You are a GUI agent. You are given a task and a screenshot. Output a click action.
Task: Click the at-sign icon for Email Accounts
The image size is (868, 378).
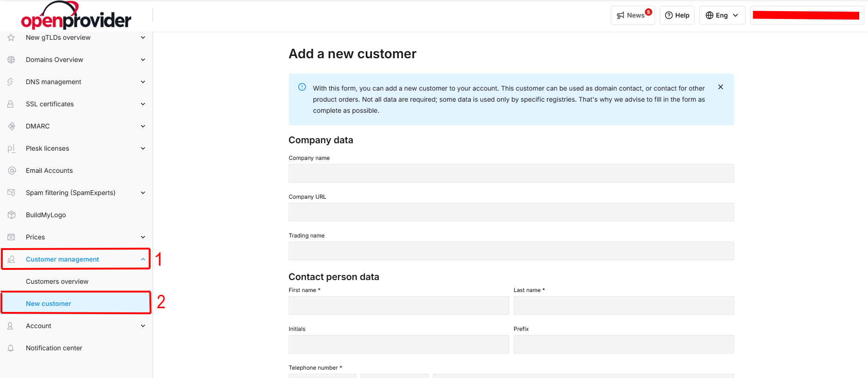coord(12,171)
